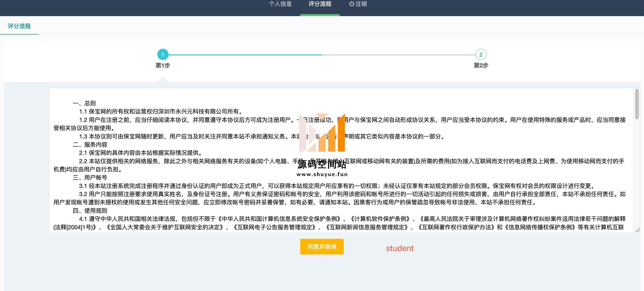Image resolution: width=644 pixels, height=291 pixels.
Task: Click the 第2步 step label
Action: click(481, 65)
